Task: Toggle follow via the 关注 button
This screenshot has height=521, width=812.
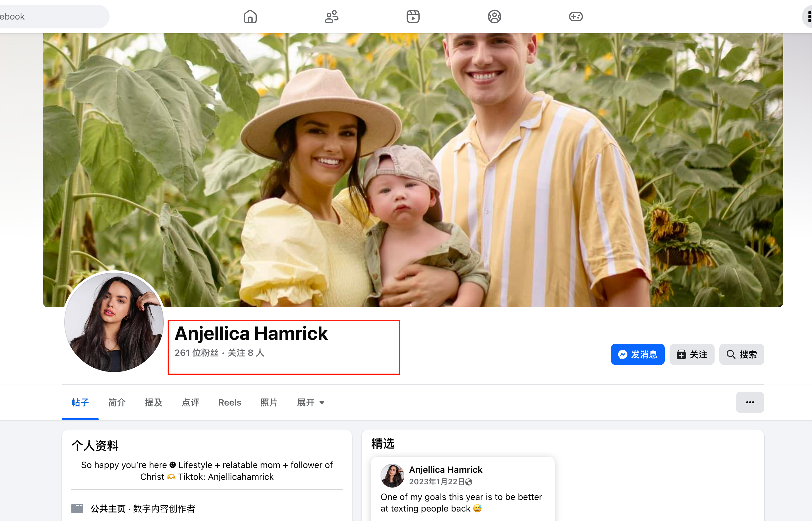Action: [692, 354]
